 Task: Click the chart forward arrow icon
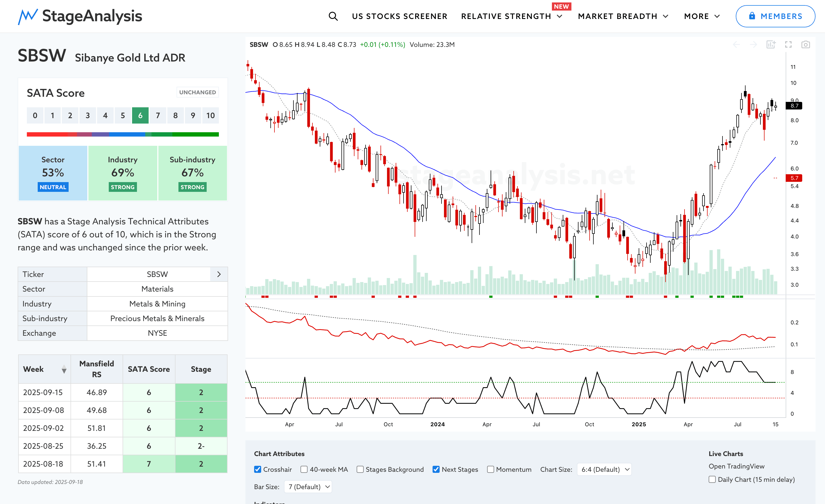pos(753,44)
